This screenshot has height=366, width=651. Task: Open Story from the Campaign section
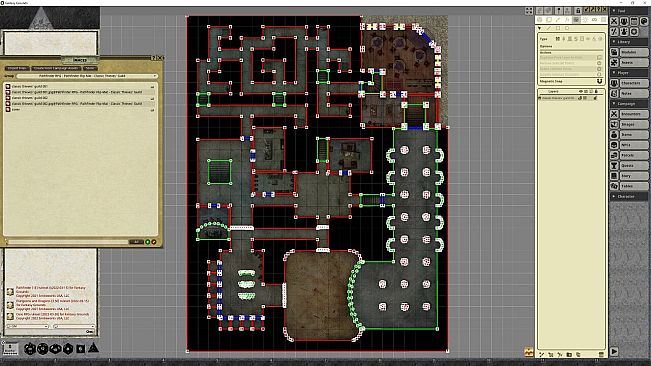634,176
